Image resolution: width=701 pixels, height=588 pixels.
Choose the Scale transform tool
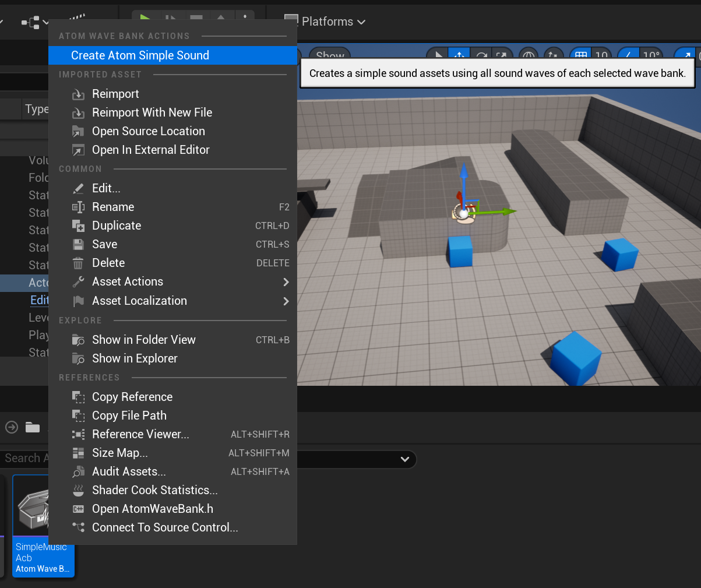502,54
